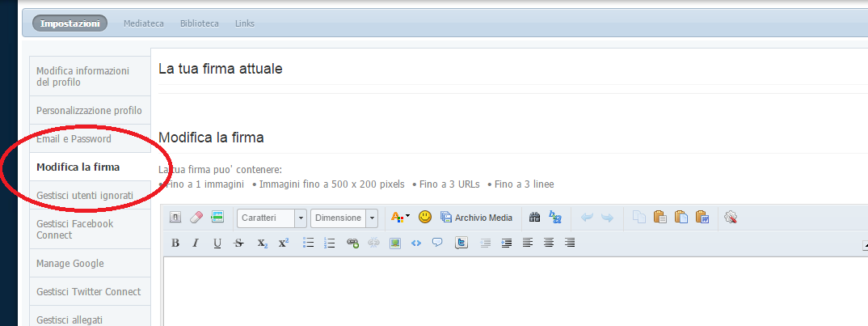Center align the text
Image resolution: width=868 pixels, height=326 pixels.
(549, 243)
